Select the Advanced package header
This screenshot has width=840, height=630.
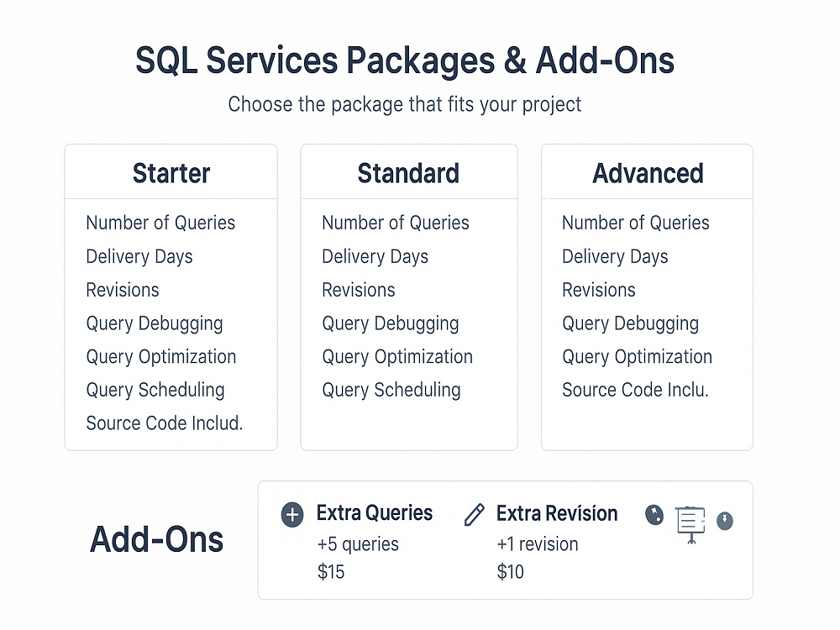(x=647, y=173)
